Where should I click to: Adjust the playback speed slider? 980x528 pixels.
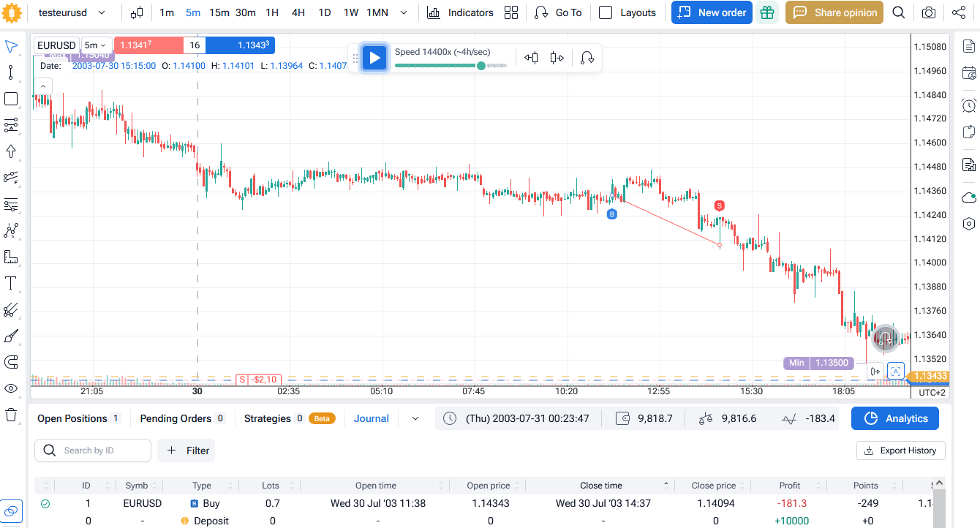(480, 66)
